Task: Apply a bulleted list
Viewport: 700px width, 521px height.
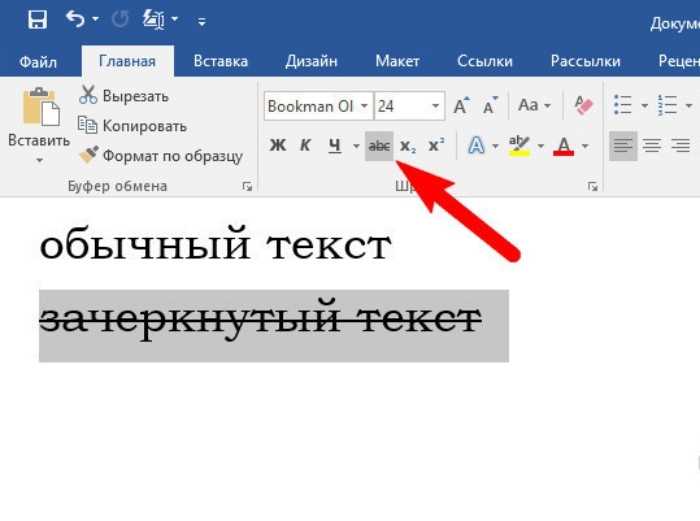Action: 622,105
